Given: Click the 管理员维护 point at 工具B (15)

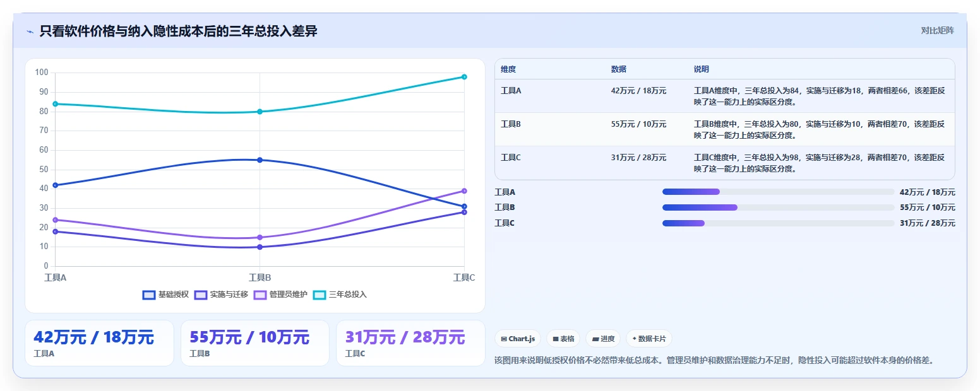Looking at the screenshot, I should coord(260,237).
